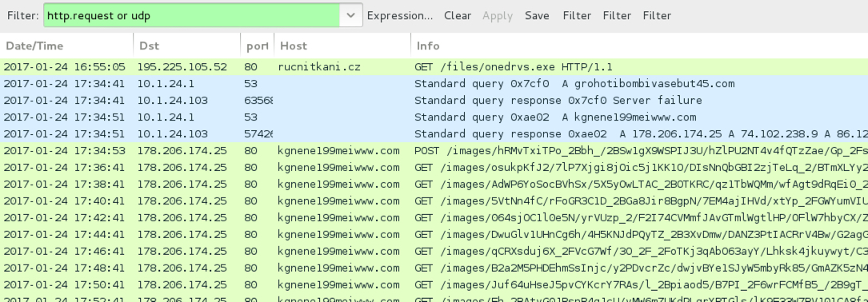Select query response 0xae02 row

pos(434,134)
